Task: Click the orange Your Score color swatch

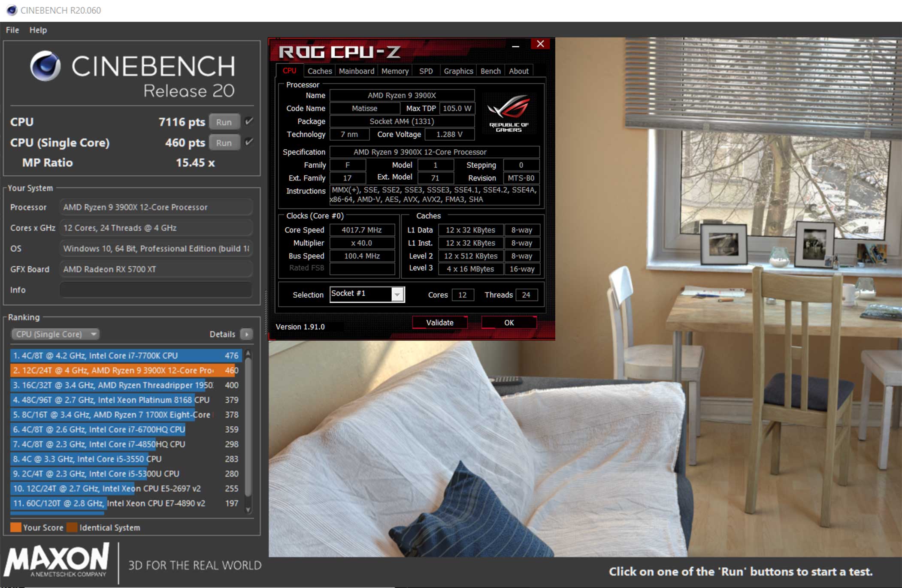Action: coord(15,527)
